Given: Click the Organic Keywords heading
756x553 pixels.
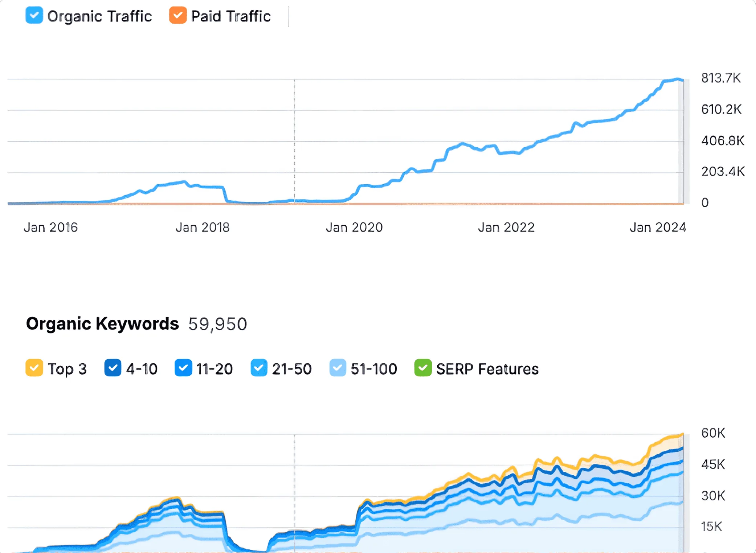Looking at the screenshot, I should pos(102,324).
